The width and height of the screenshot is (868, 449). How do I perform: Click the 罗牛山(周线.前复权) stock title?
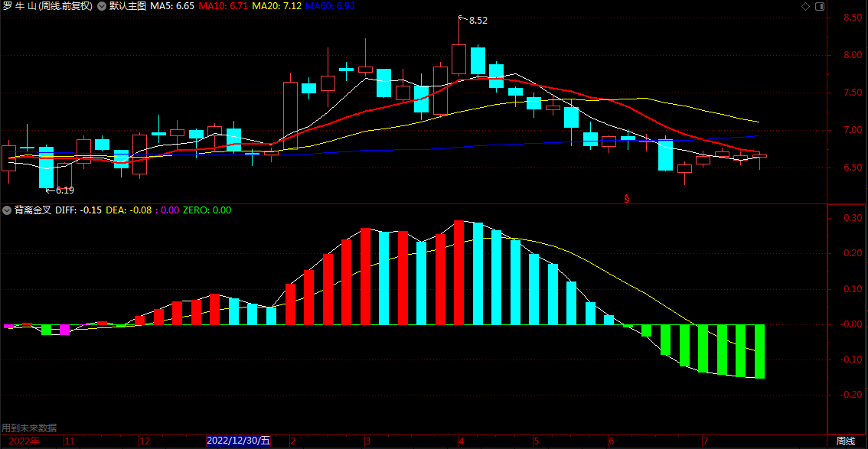(48, 7)
